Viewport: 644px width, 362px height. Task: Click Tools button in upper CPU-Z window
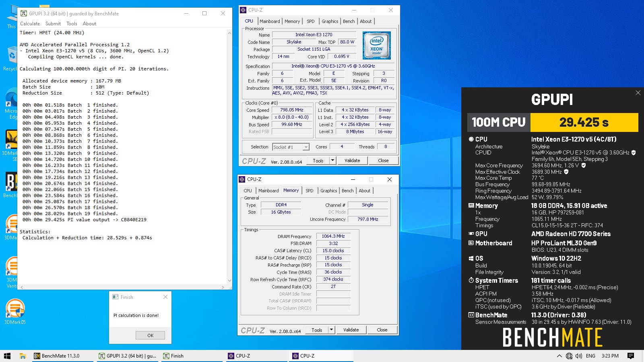[318, 160]
